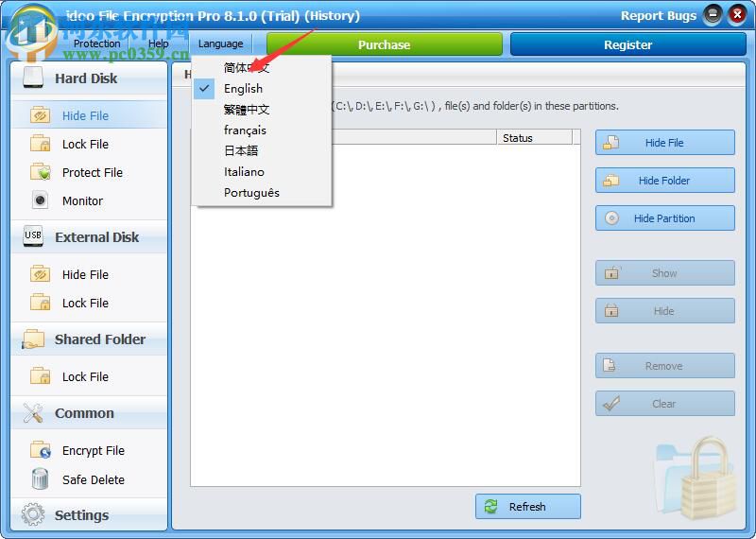Select Lock File under Hard Disk
756x539 pixels.
click(x=89, y=144)
